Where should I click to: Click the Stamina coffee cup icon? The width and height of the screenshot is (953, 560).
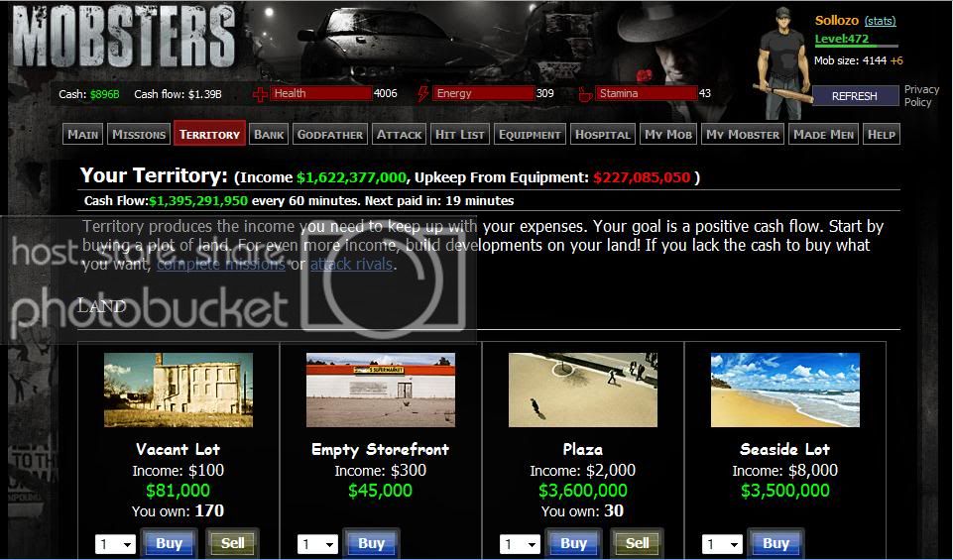(x=585, y=94)
